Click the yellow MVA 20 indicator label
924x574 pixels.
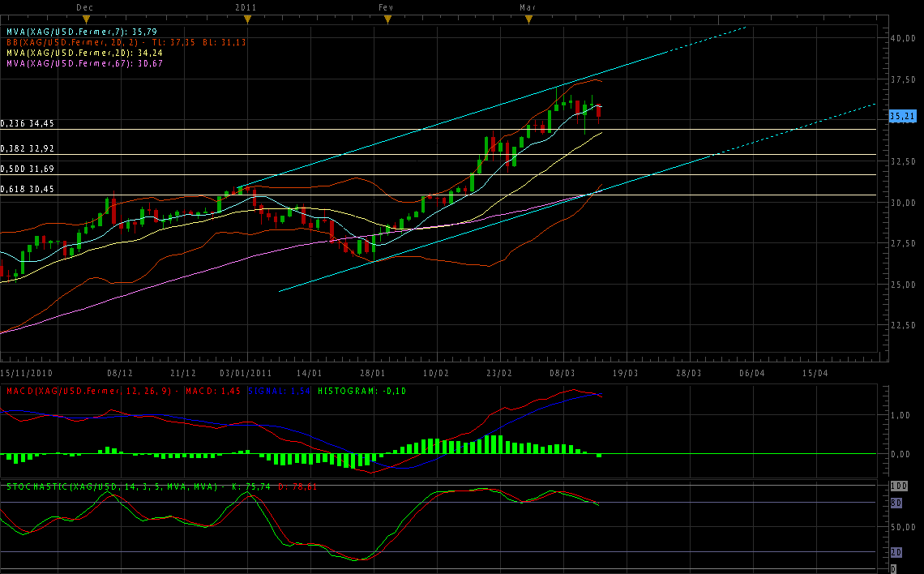(x=83, y=53)
